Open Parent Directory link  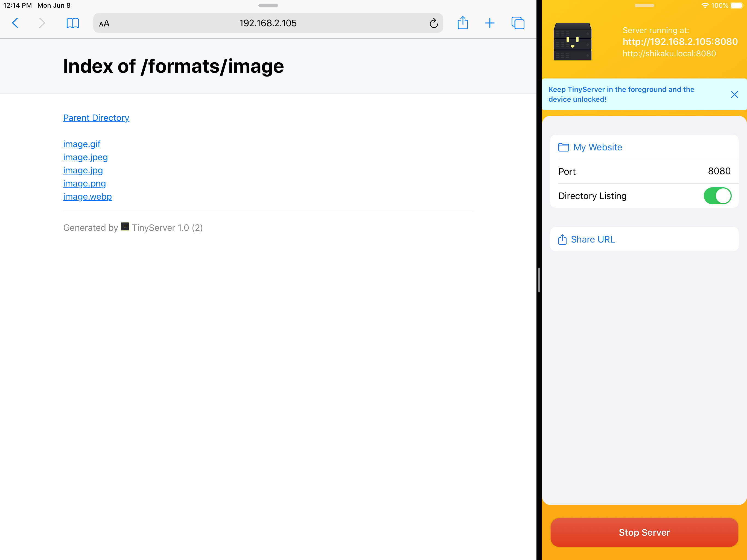coord(96,118)
